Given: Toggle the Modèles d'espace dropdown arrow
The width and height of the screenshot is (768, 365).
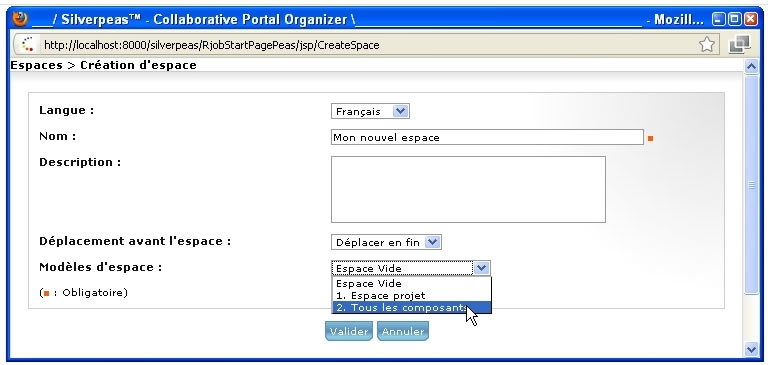Looking at the screenshot, I should coord(481,268).
